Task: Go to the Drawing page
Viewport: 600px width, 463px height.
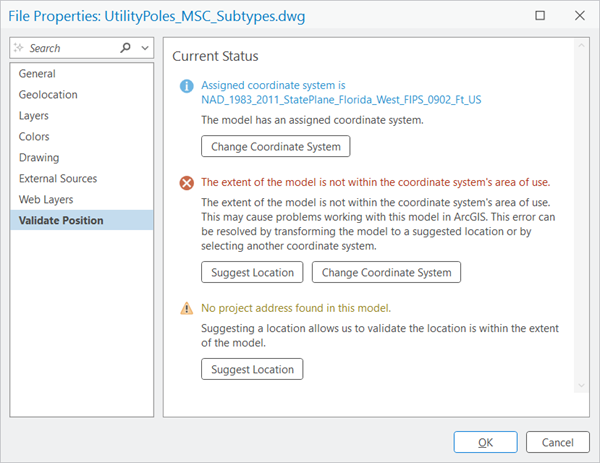Action: 39,158
